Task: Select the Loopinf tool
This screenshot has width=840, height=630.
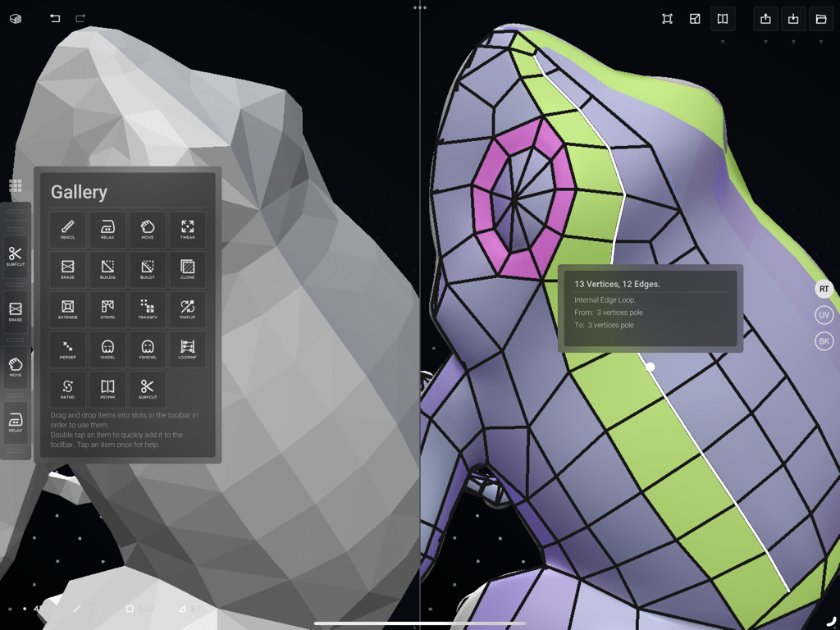Action: click(x=187, y=349)
